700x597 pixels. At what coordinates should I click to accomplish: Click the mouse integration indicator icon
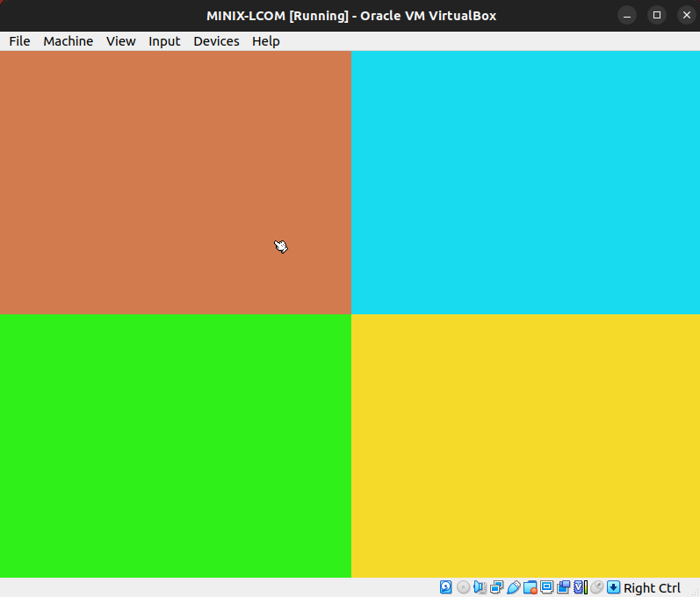click(x=597, y=587)
